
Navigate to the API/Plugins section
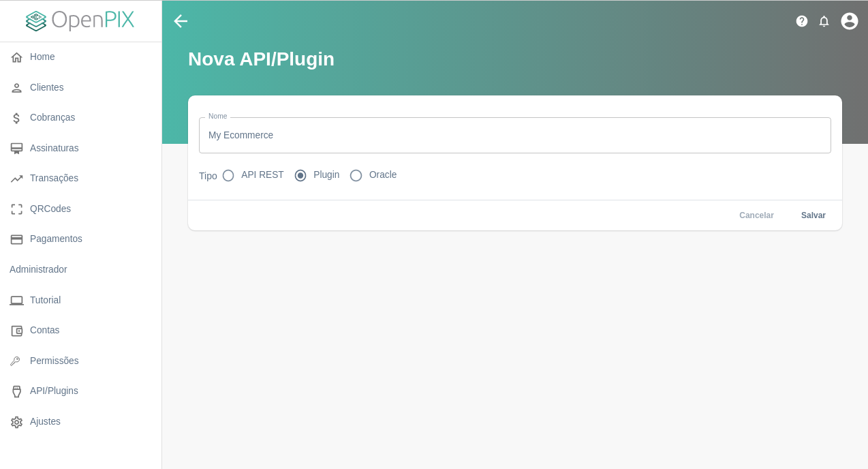point(54,391)
